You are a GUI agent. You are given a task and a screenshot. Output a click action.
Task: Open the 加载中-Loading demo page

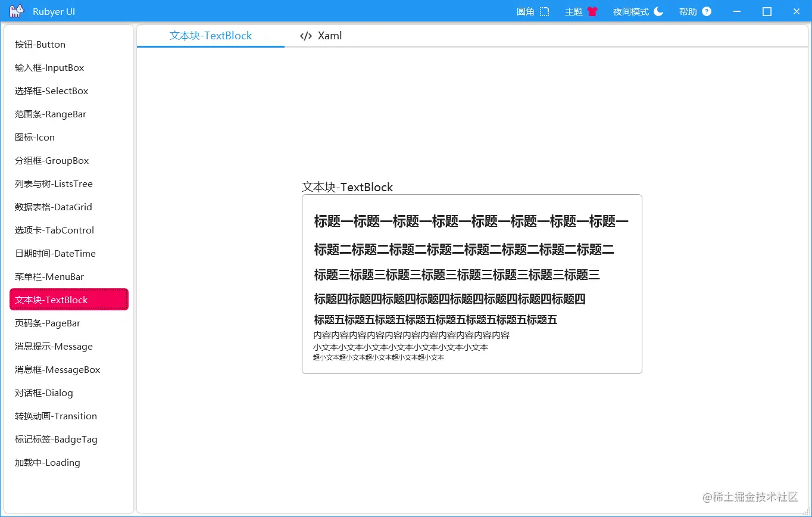(46, 462)
